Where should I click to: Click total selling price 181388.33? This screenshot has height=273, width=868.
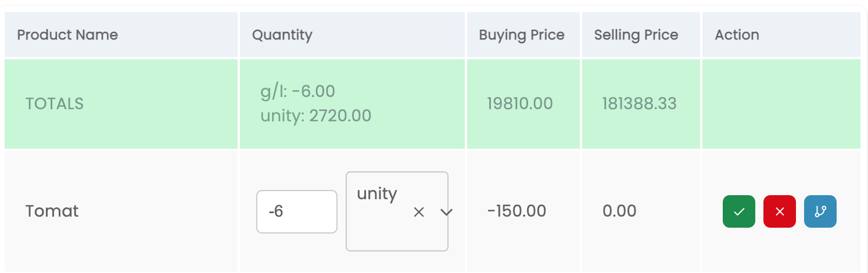tap(639, 104)
